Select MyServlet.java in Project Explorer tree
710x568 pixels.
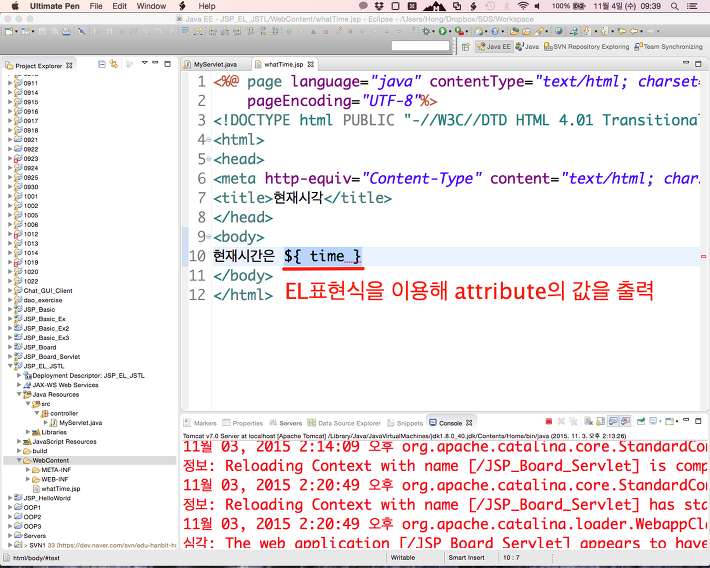(x=76, y=423)
